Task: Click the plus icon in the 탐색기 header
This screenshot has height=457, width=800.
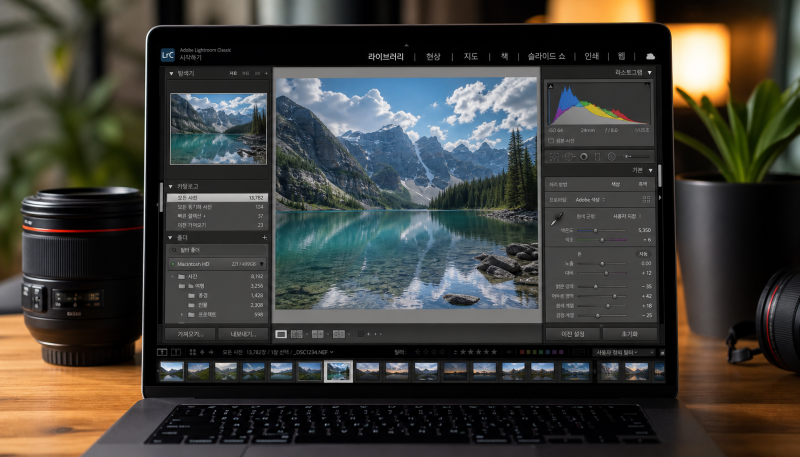Action: click(266, 73)
